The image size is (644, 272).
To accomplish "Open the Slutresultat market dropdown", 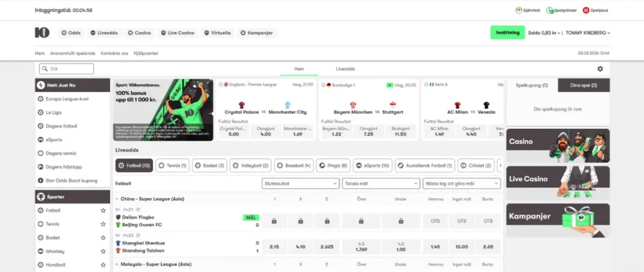I will coord(300,183).
